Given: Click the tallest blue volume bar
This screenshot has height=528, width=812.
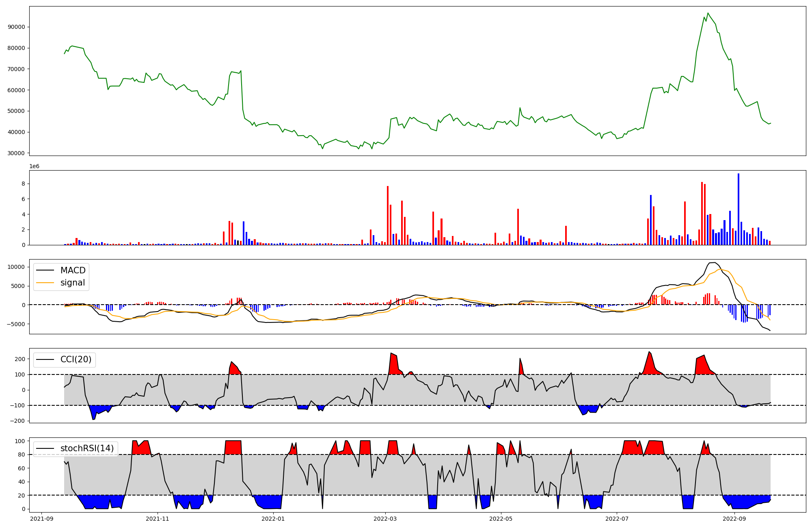Looking at the screenshot, I should click(739, 209).
